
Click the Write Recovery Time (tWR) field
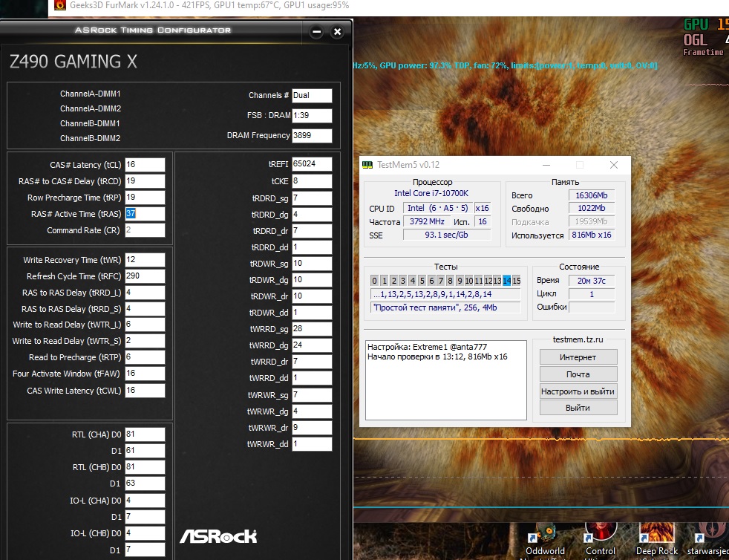tap(145, 259)
